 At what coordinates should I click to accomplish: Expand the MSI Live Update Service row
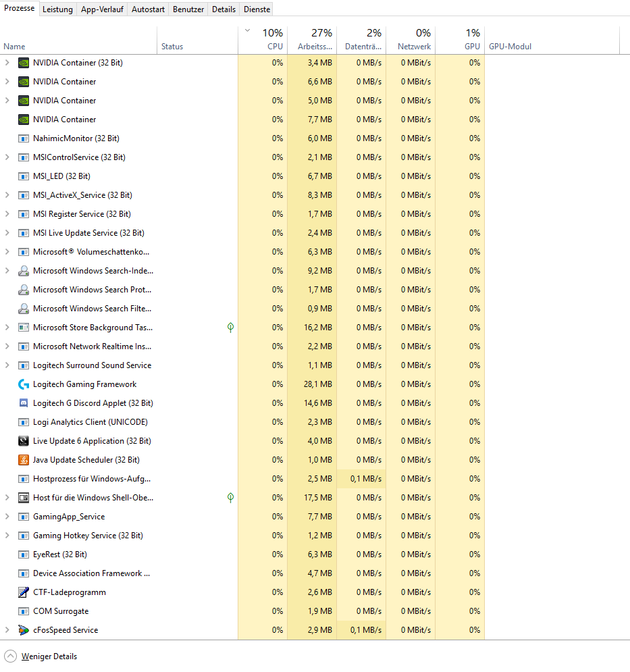coord(7,233)
